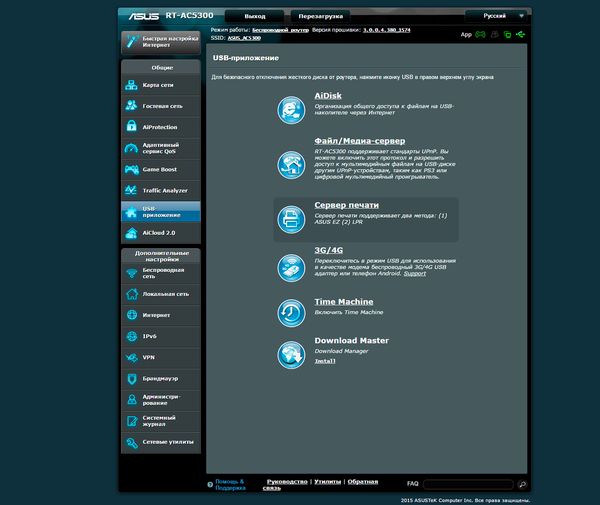Click the File/Media server house icon

pos(291,165)
